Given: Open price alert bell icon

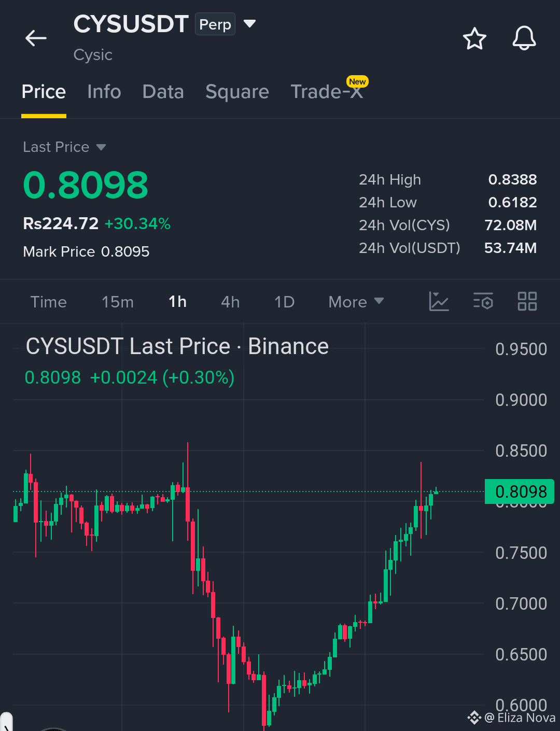Looking at the screenshot, I should 524,38.
